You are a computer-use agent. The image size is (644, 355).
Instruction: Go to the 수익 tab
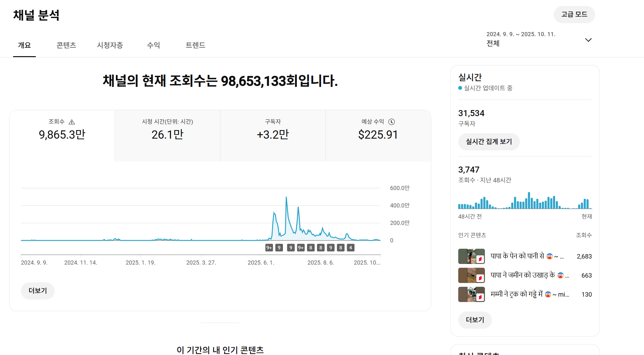click(x=153, y=45)
